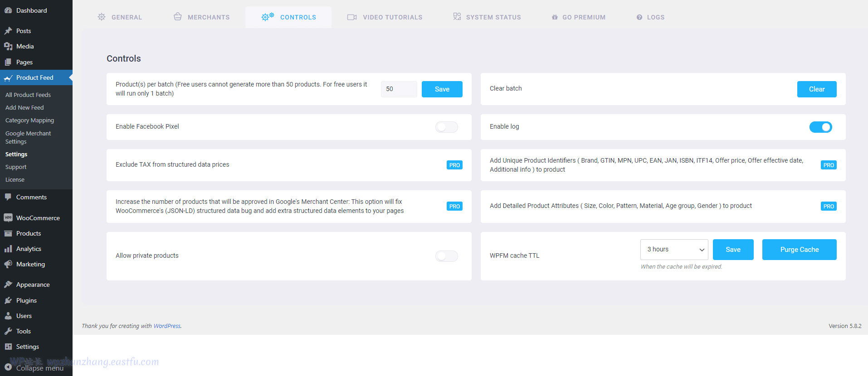Switch to the Logs tab
Screen dimensions: 868x376
coord(650,17)
